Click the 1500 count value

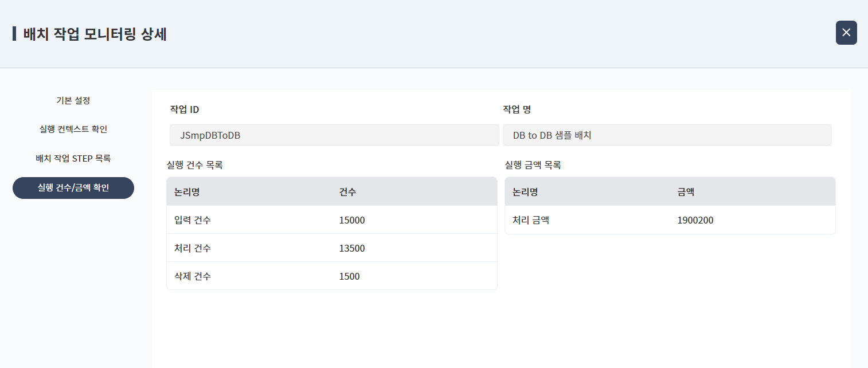click(350, 276)
